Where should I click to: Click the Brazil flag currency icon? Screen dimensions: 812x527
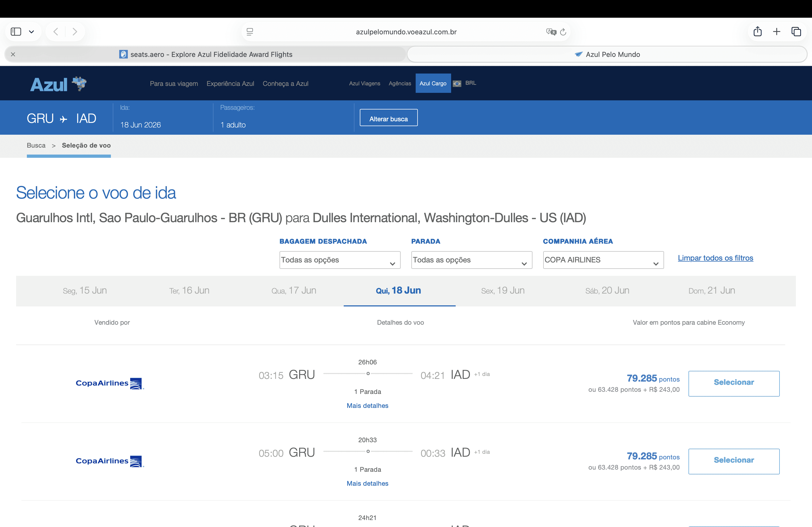pyautogui.click(x=457, y=83)
